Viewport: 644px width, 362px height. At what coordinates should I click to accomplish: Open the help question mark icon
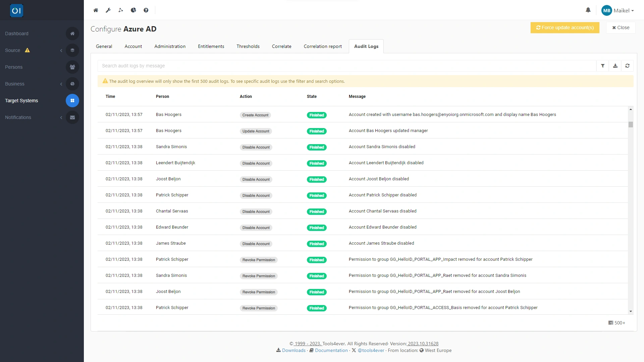coord(146,10)
